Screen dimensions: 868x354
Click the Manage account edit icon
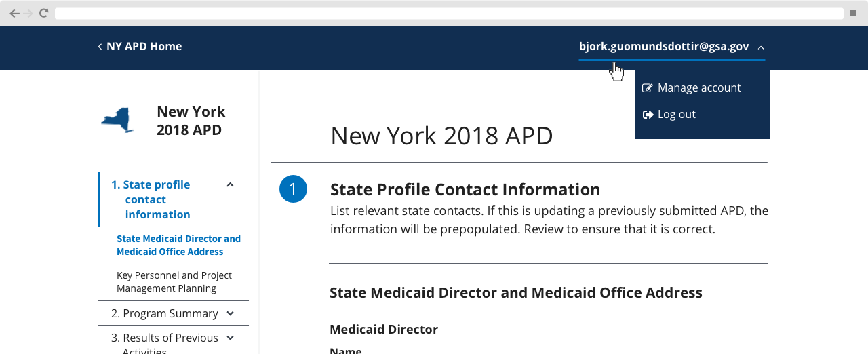(647, 88)
